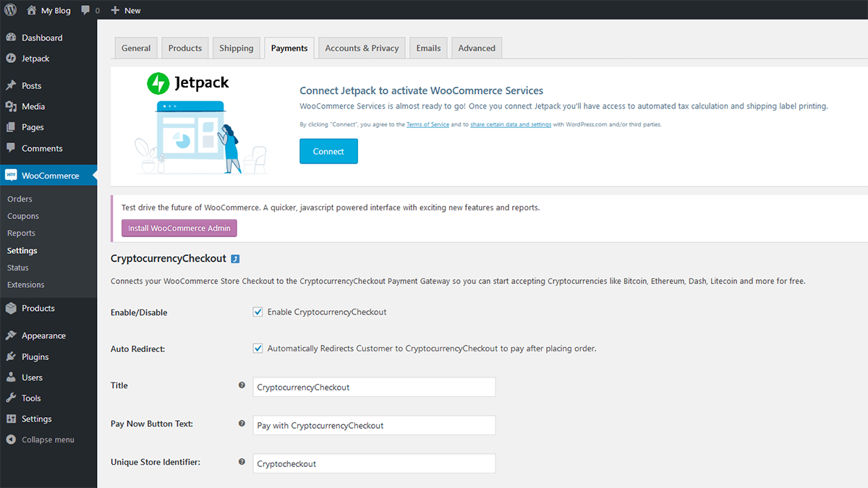Viewport: 868px width, 488px height.
Task: Click the Collapse menu arrow icon
Action: pos(11,440)
